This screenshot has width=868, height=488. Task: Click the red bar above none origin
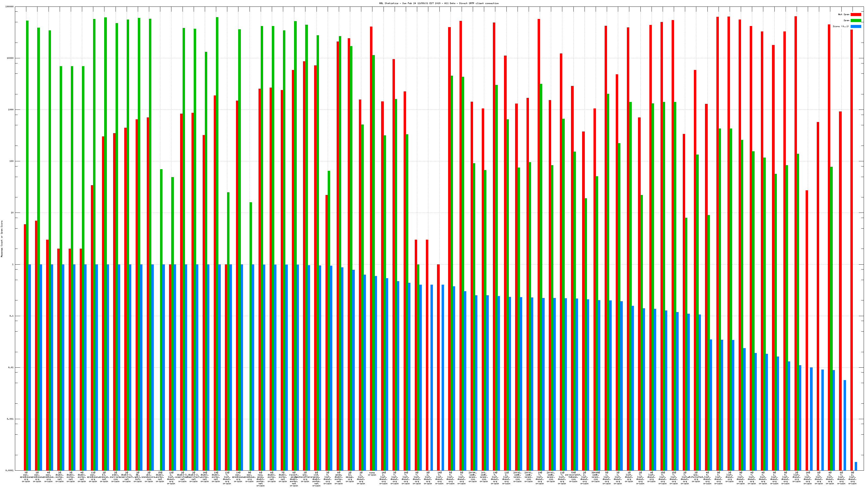371,236
